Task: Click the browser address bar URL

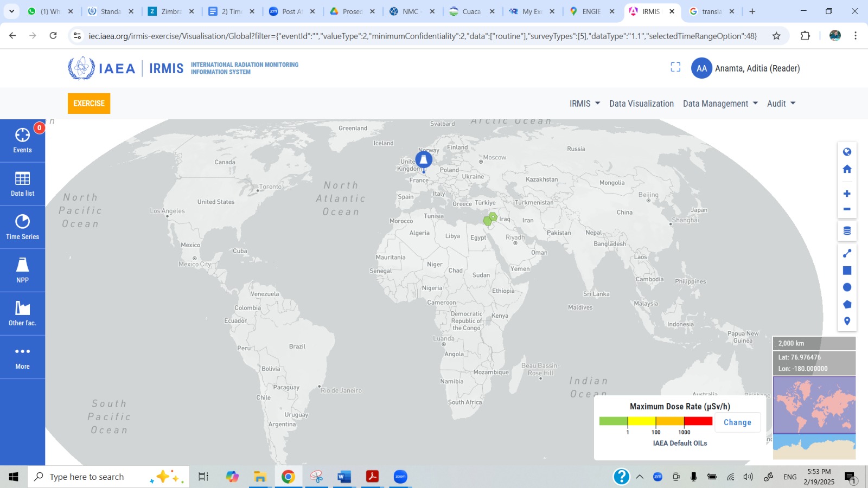Action: (423, 36)
